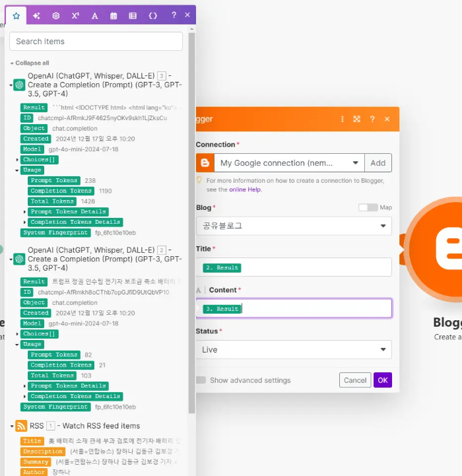Open the Blog dropdown showing 공유블로그
Image resolution: width=462 pixels, height=476 pixels.
coord(294,226)
